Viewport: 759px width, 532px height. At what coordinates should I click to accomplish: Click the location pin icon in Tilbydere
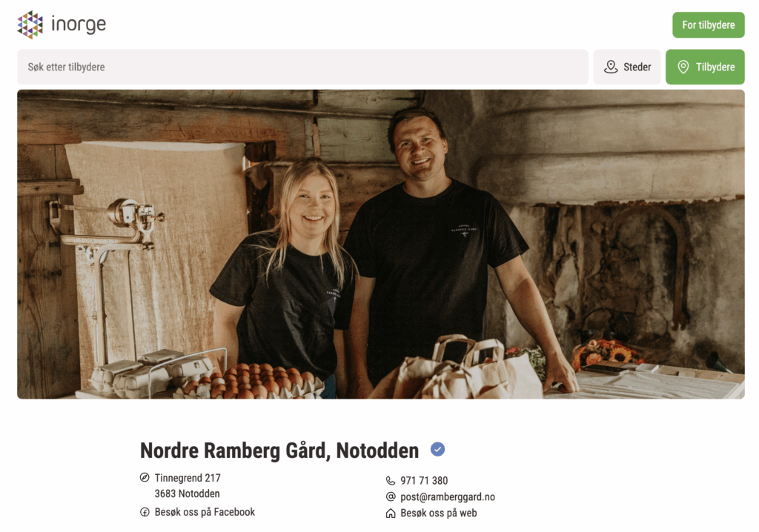tap(683, 67)
